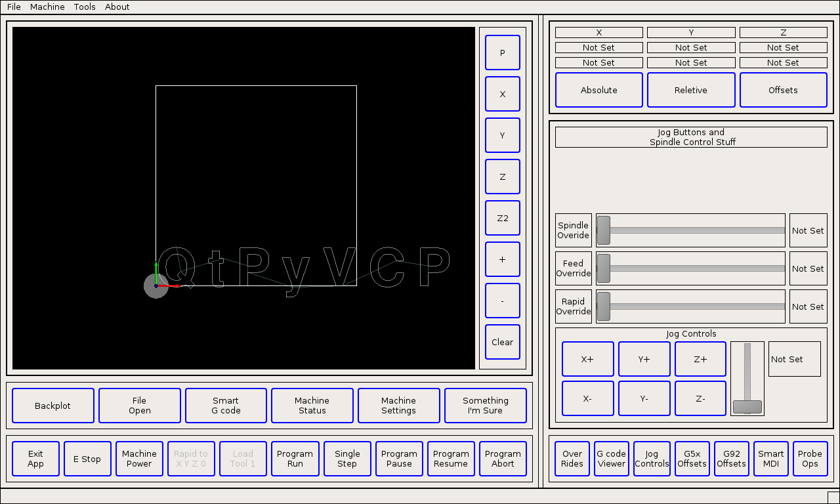Click the Rapid Override slider

pyautogui.click(x=690, y=306)
